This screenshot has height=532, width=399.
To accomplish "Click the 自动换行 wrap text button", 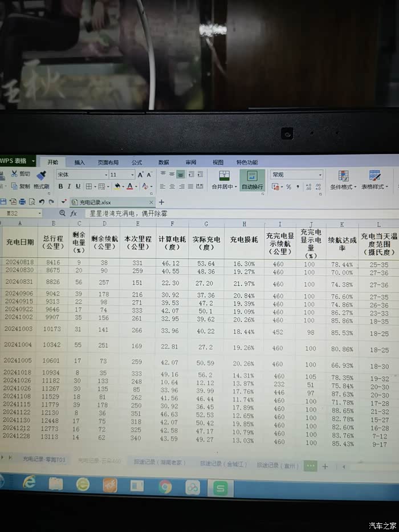I will (x=252, y=179).
